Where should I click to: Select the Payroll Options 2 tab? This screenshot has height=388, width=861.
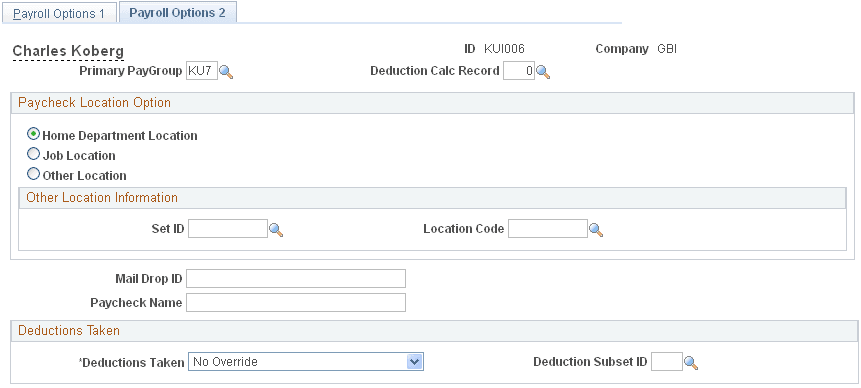click(x=177, y=13)
